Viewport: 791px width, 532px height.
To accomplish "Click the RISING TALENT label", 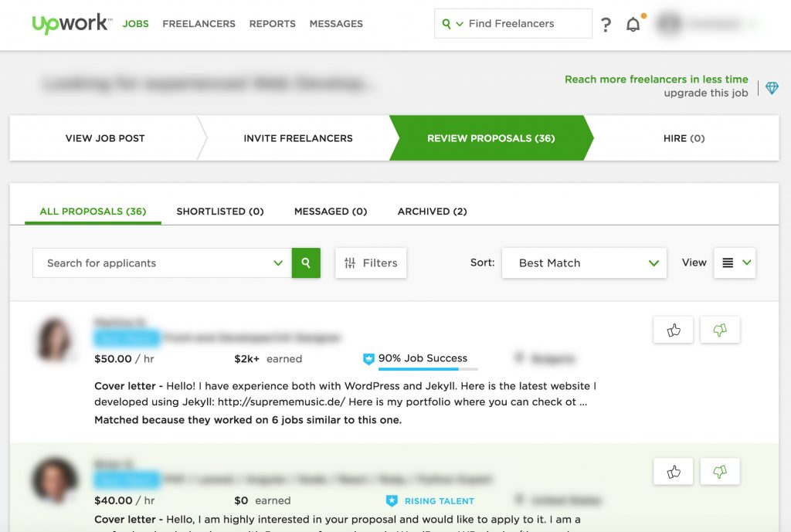I will pyautogui.click(x=440, y=501).
